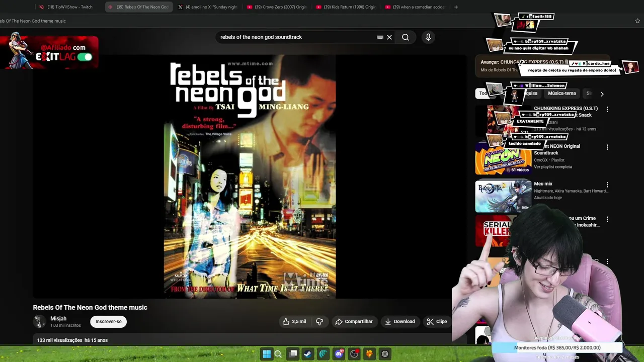
Task: Open a new browser tab
Action: pos(456,7)
